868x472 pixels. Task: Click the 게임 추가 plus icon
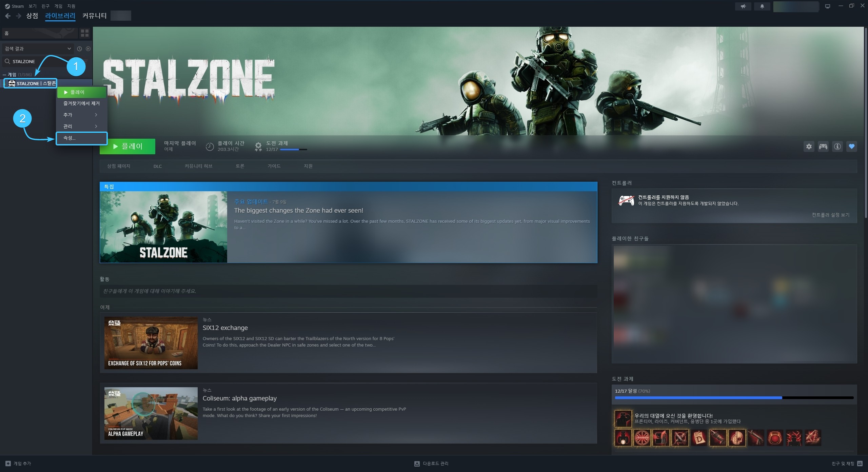coord(8,464)
